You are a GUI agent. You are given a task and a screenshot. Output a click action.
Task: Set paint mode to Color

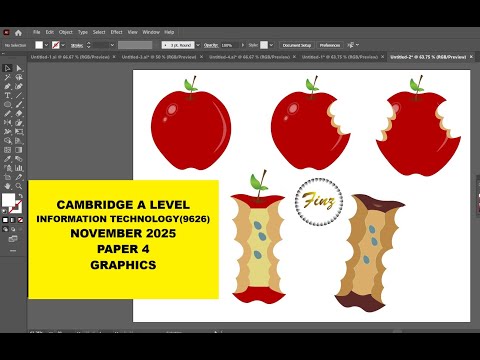pos(5,220)
